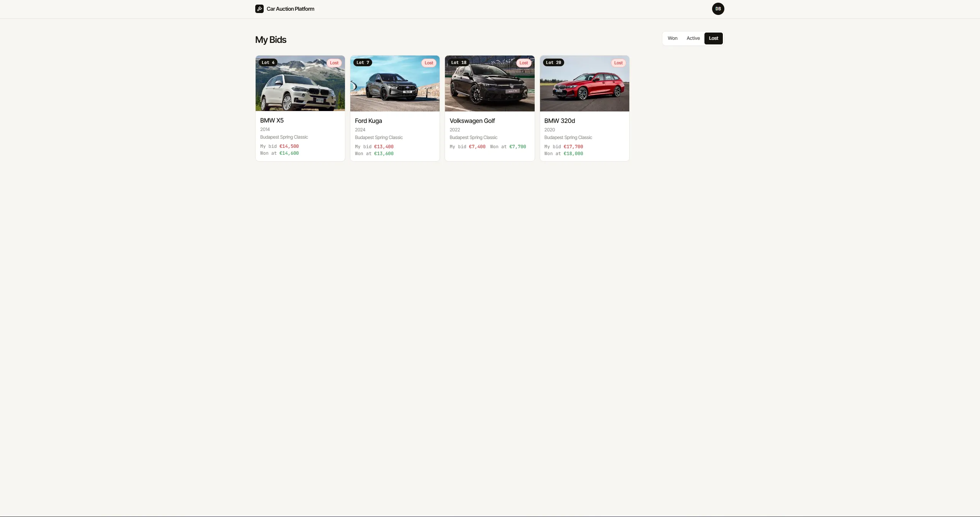Click year 2022 on Volkswagen Golf card
Viewport: 980px width, 517px height.
pyautogui.click(x=455, y=130)
